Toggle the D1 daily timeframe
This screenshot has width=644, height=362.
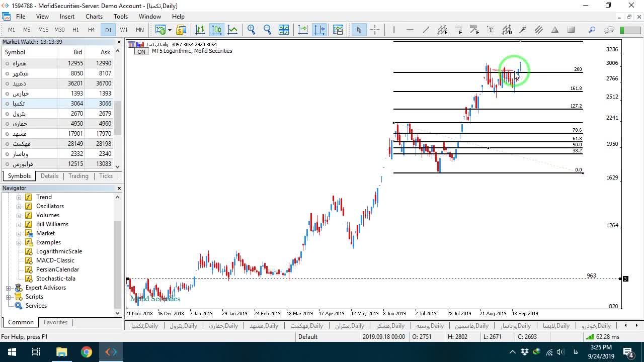(108, 30)
